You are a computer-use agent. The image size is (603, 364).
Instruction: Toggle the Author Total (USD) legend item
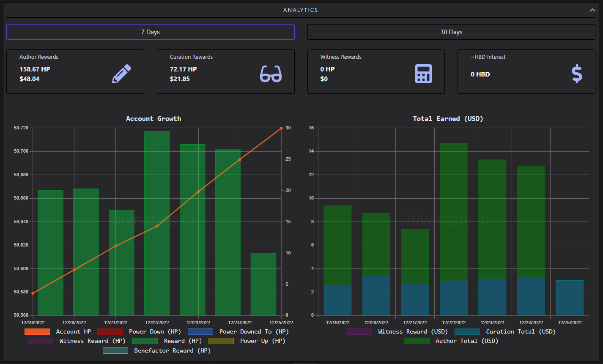pyautogui.click(x=451, y=341)
